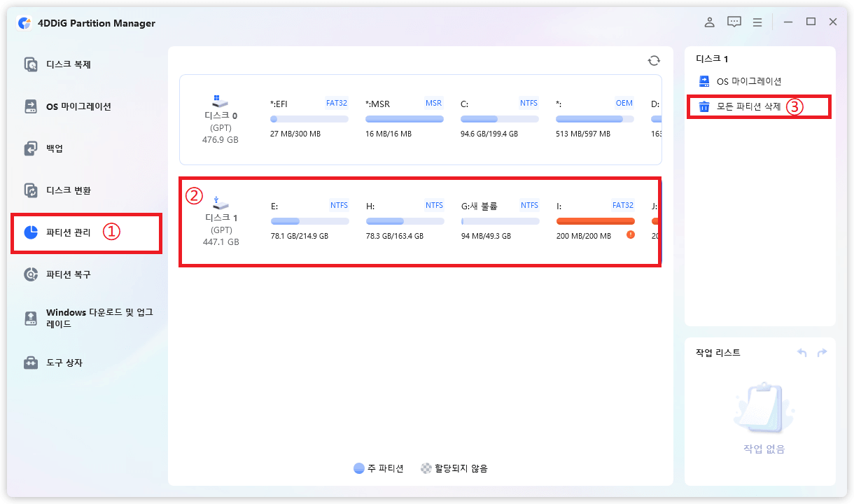Open the feedback message icon
The image size is (854, 504).
click(x=734, y=22)
